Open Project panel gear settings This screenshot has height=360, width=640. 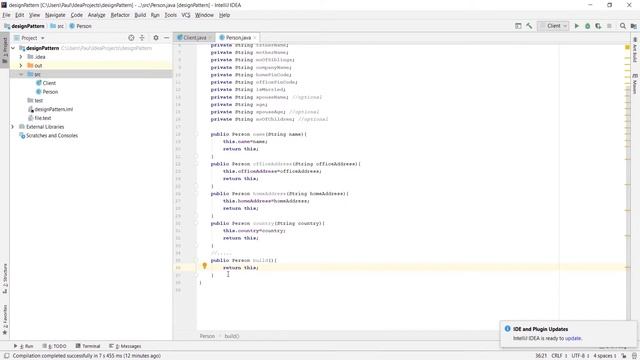tap(156, 38)
